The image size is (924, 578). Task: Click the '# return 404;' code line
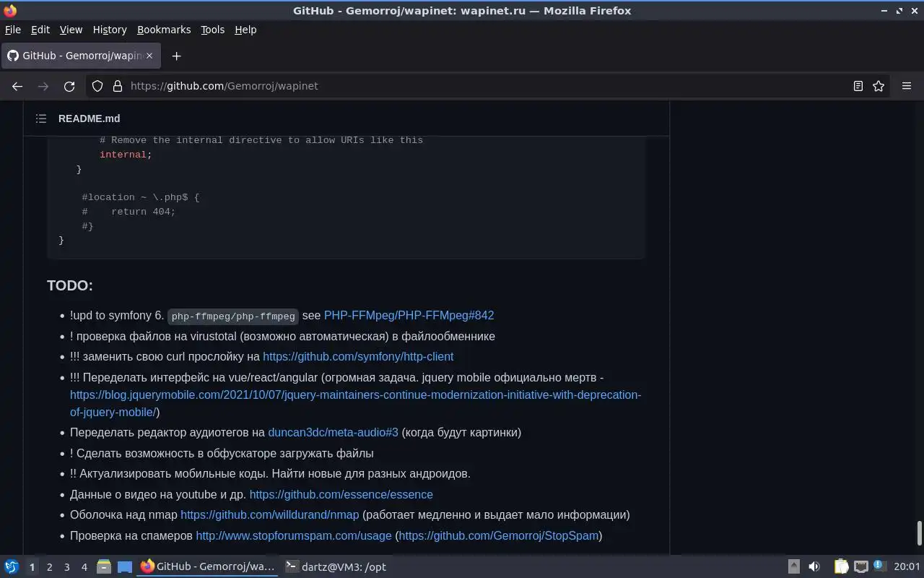tap(128, 212)
